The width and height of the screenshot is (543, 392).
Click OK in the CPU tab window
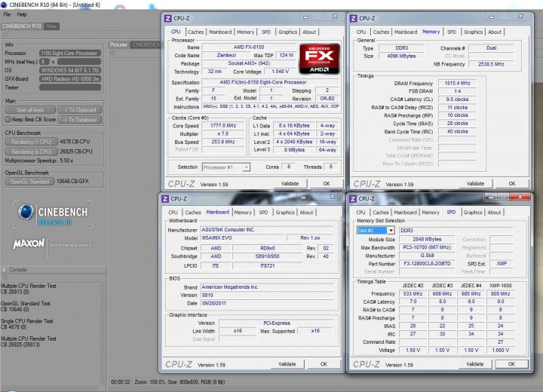[x=327, y=183]
